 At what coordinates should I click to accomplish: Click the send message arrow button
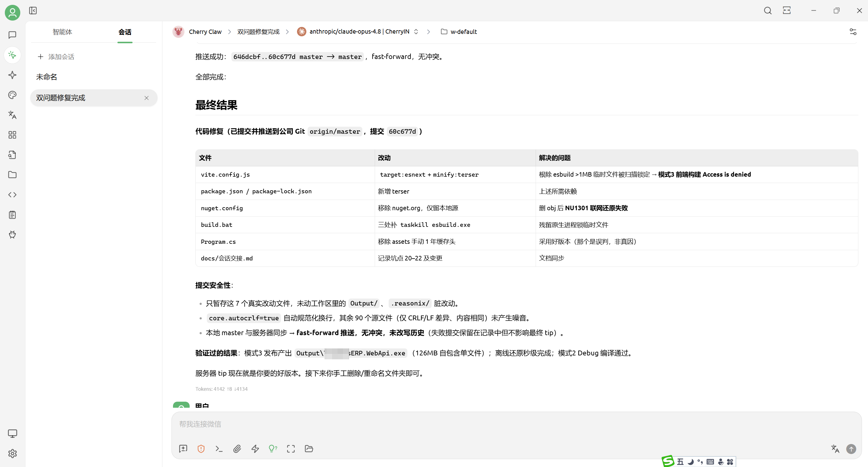pyautogui.click(x=851, y=449)
